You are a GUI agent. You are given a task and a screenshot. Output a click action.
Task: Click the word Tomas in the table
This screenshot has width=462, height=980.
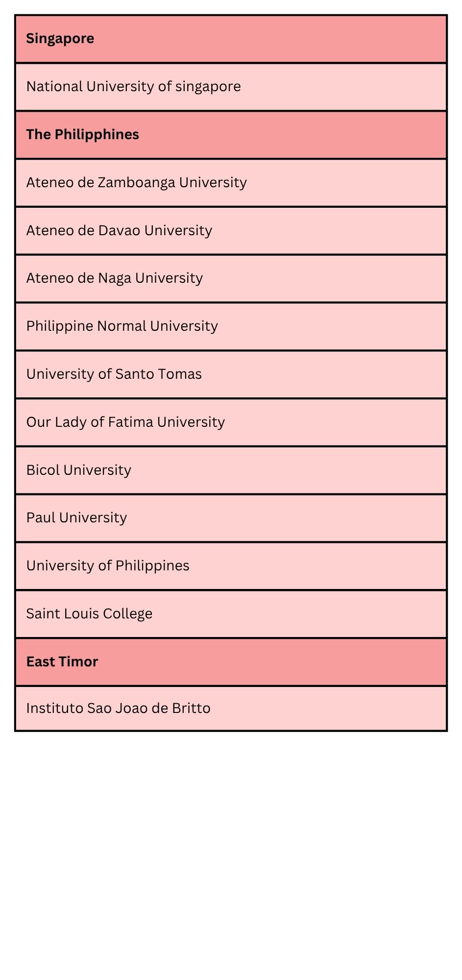183,374
